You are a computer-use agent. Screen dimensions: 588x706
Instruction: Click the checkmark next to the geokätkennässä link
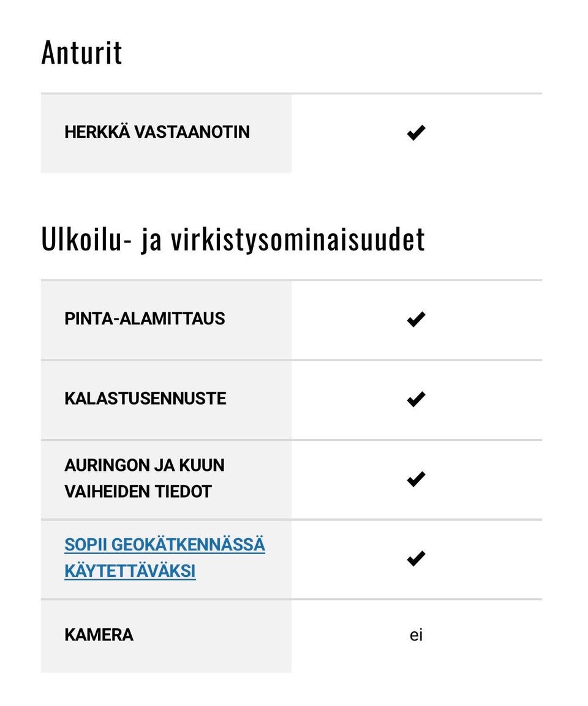416,558
